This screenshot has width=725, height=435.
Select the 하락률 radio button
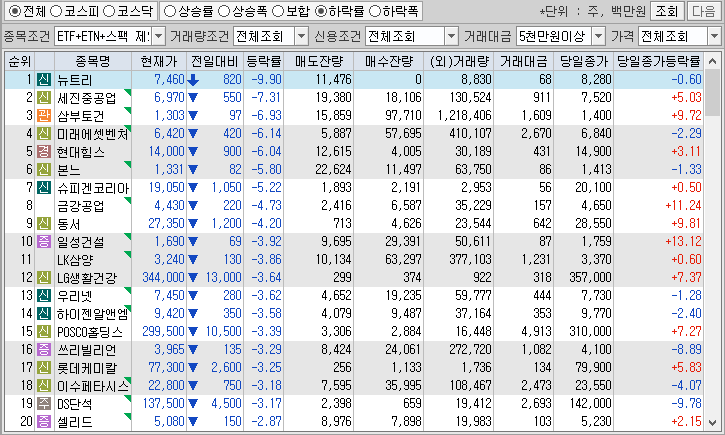click(x=320, y=11)
